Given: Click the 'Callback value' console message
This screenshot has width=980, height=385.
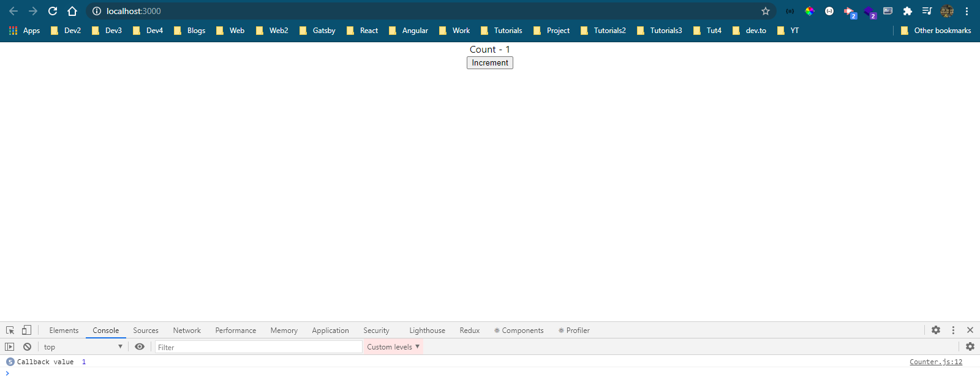Looking at the screenshot, I should click(45, 362).
